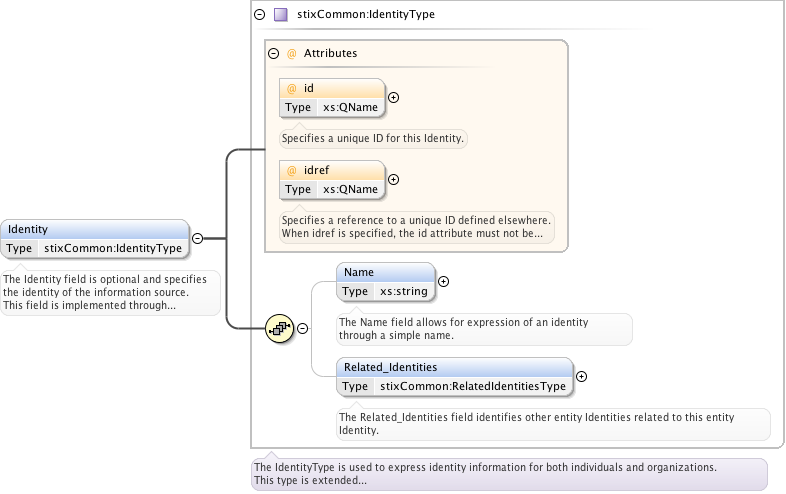Select the Identity element header

click(94, 229)
